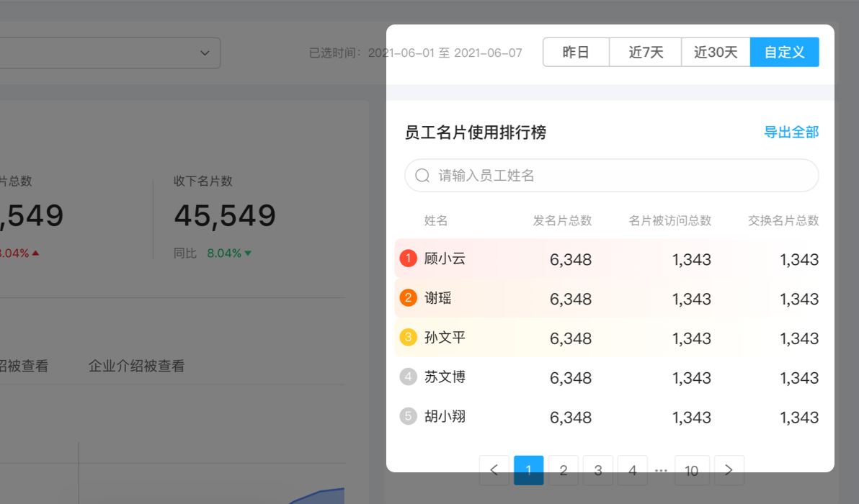The height and width of the screenshot is (504, 859).
Task: Click rank 3 badge beside 孙文平
Action: [x=408, y=337]
